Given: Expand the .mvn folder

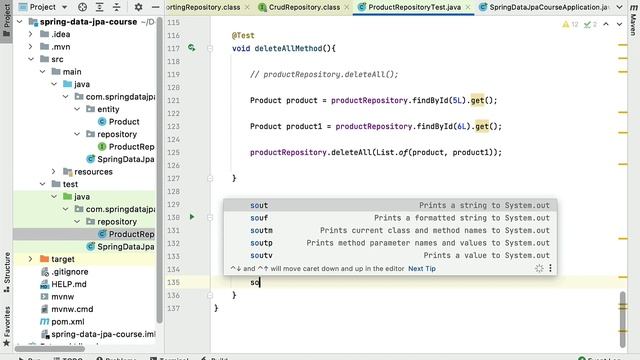Looking at the screenshot, I should (x=31, y=47).
